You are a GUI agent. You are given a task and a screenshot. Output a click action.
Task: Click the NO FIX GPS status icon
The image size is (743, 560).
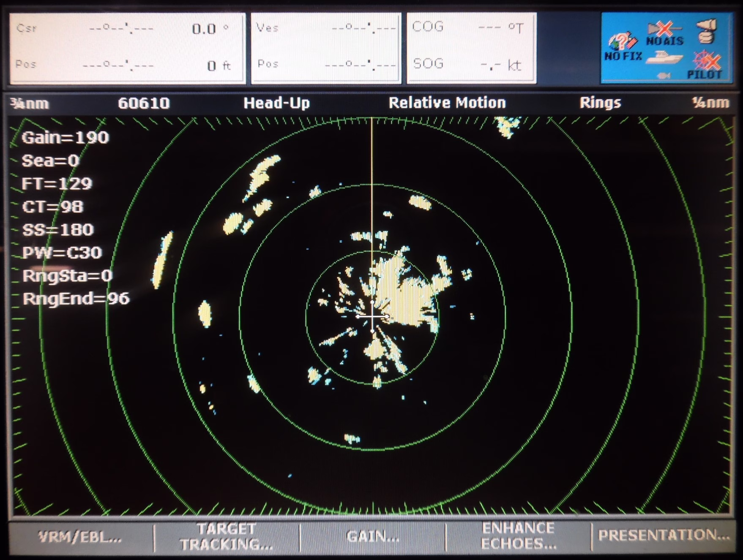623,46
